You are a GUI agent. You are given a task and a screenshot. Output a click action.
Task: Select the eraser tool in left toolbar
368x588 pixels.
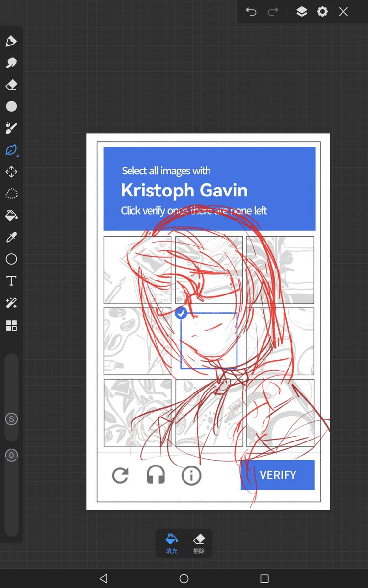[x=11, y=85]
